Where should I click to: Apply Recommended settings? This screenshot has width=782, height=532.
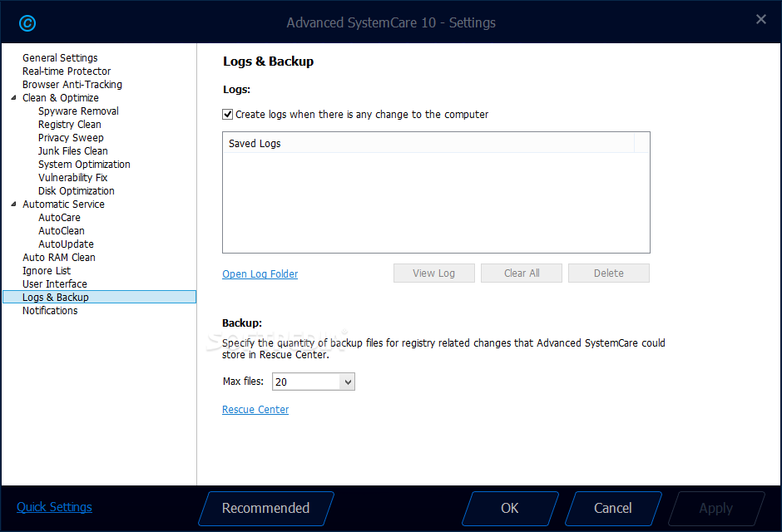tap(266, 508)
